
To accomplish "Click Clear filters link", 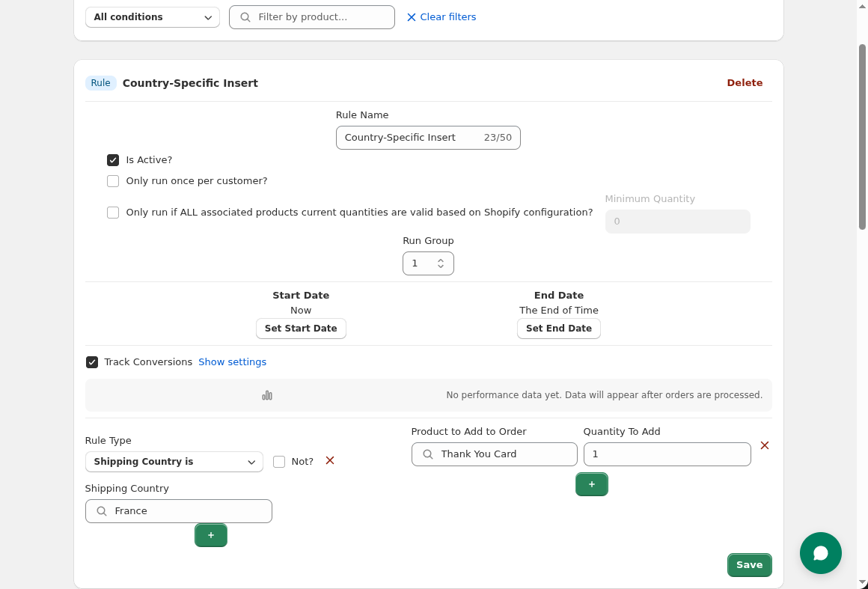I will tap(441, 17).
